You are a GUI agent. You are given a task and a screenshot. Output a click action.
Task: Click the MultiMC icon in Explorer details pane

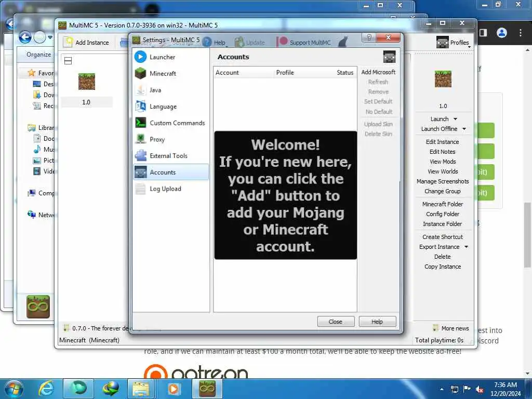pos(38,307)
